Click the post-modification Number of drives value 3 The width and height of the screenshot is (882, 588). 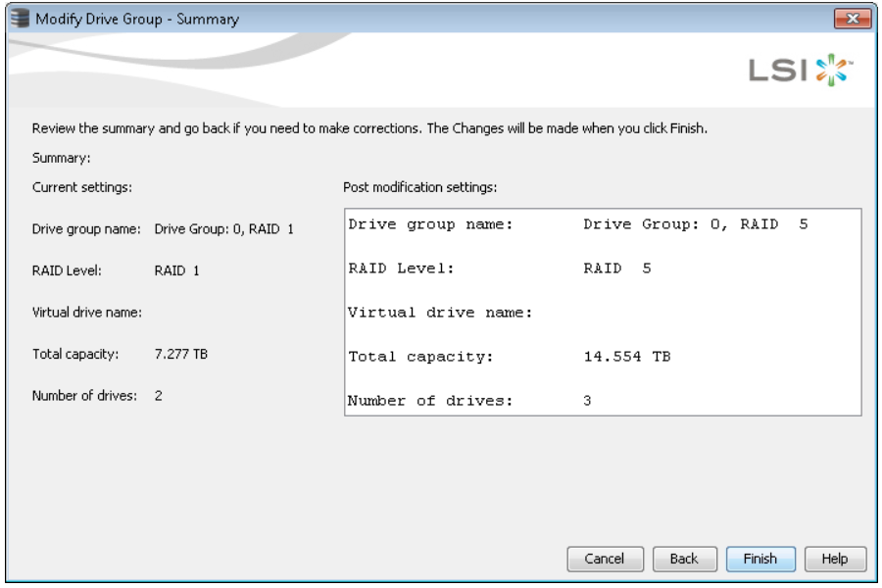(x=587, y=401)
